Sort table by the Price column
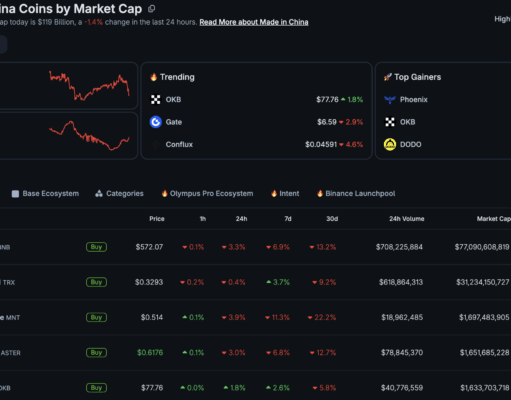511x400 pixels. pos(157,219)
